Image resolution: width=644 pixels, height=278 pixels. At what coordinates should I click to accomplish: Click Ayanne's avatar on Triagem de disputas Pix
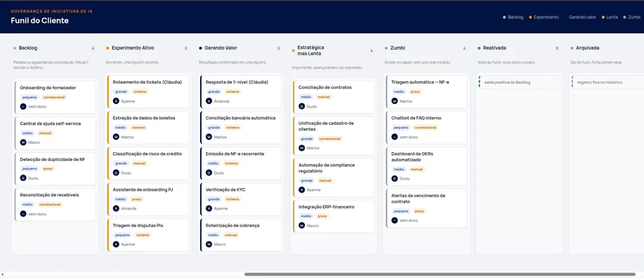click(x=116, y=244)
